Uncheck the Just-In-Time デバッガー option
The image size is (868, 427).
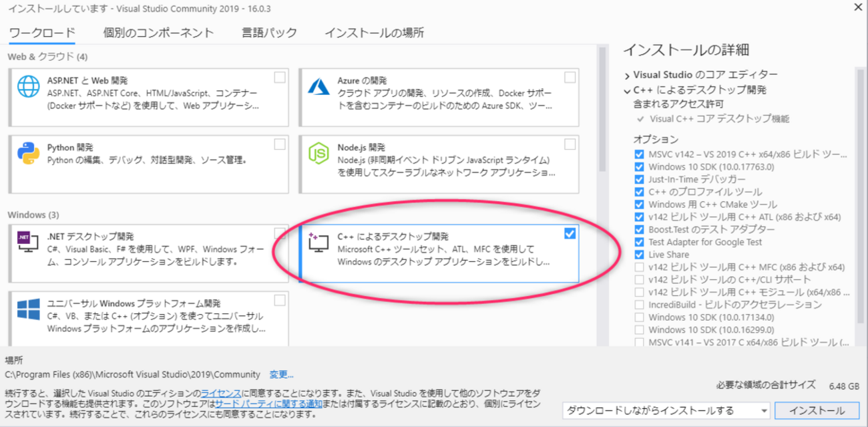tap(640, 179)
